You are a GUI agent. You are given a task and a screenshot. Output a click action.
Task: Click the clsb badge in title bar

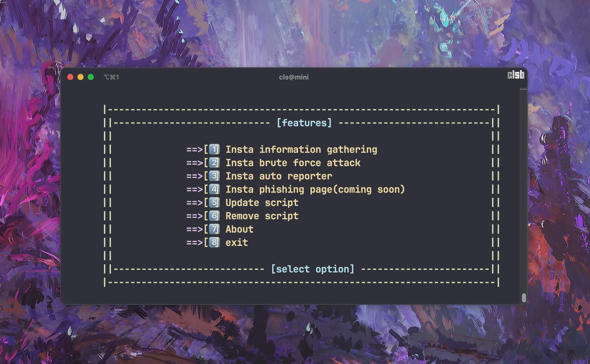point(516,75)
